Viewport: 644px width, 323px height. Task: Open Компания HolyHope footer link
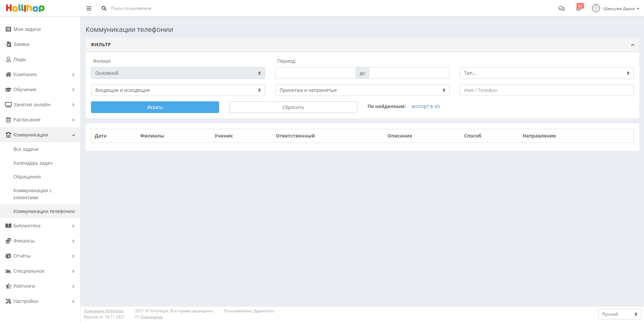point(104,311)
